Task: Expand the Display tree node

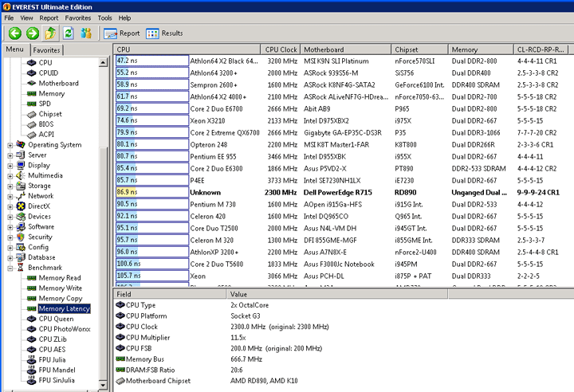Action: (x=10, y=166)
